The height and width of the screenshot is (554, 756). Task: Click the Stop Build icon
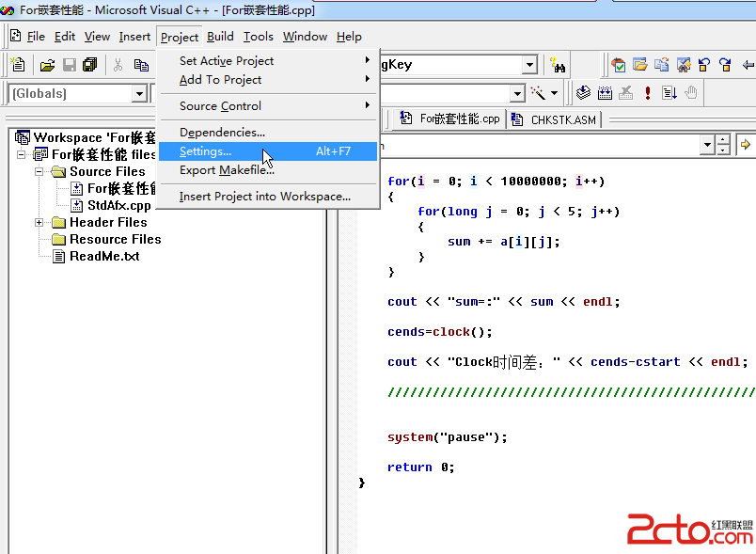pos(626,92)
